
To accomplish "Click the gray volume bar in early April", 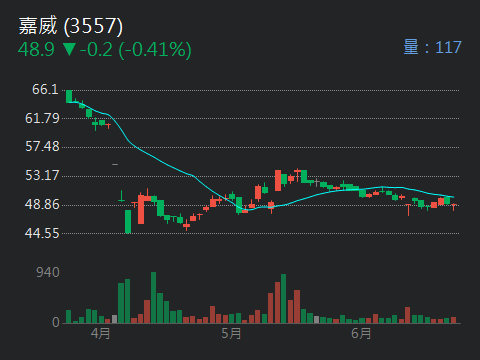I will (x=114, y=319).
